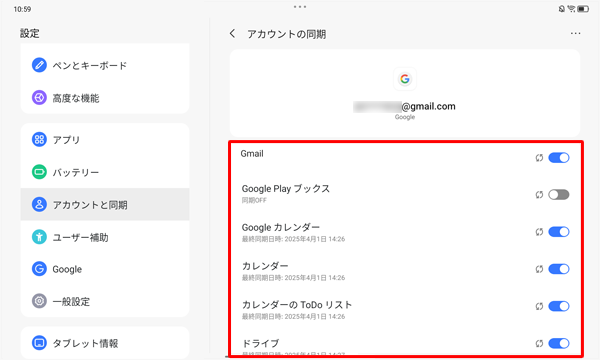Screen dimensions: 600x360
Task: Switch off ドライブ sync toggle
Action: coord(559,343)
